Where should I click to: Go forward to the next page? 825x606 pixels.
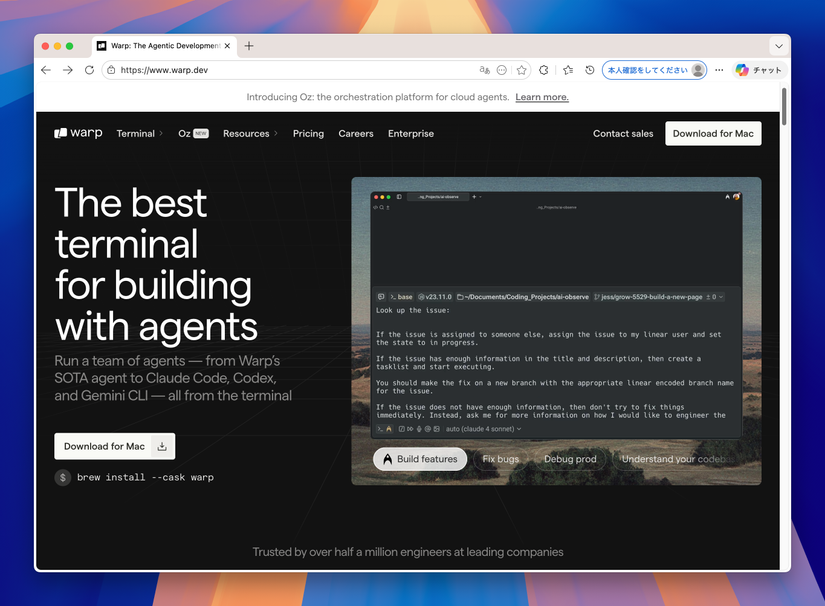tap(68, 70)
